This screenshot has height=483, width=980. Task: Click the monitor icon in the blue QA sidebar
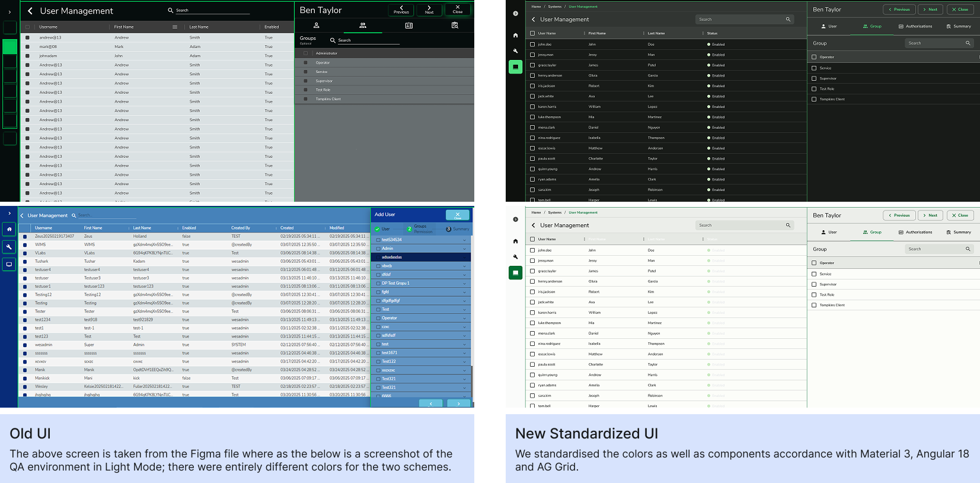click(9, 264)
